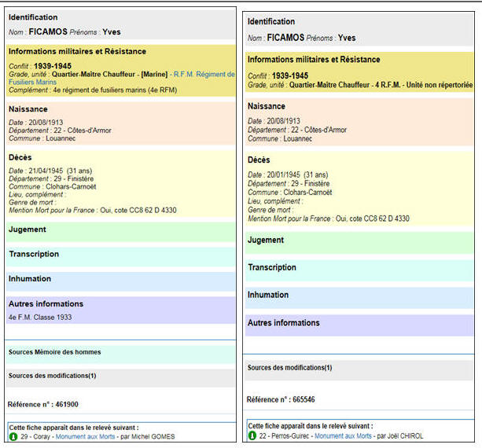Open Monument aux Morts link for Perros-Guirec
The width and height of the screenshot is (482, 448).
pyautogui.click(x=343, y=435)
